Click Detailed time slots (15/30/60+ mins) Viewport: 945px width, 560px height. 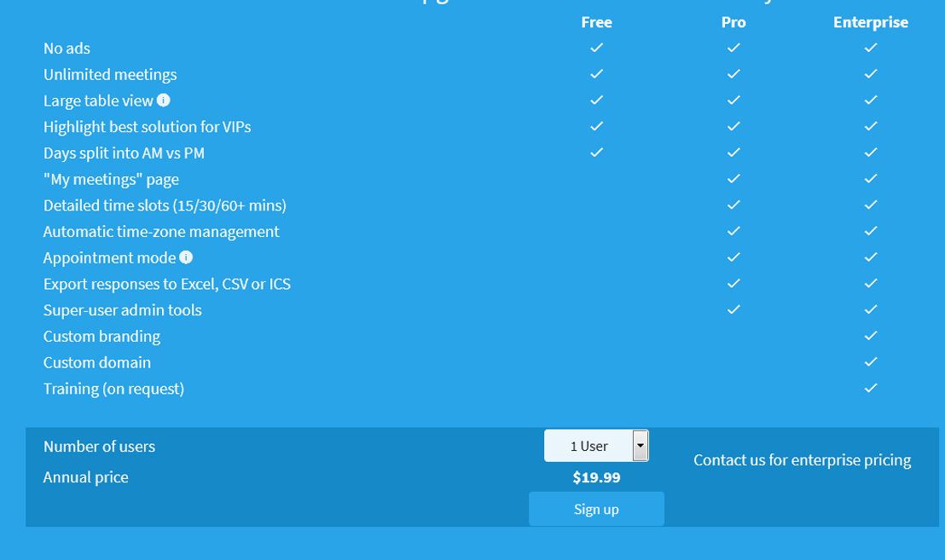165,205
